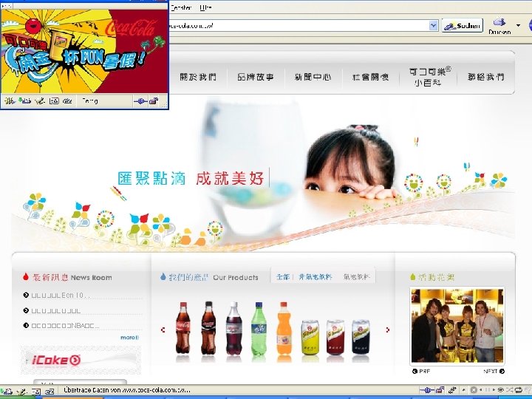Screen dimensions: 532x399
Task: Select the black-label Coke Zero bottle
Action: 208,328
